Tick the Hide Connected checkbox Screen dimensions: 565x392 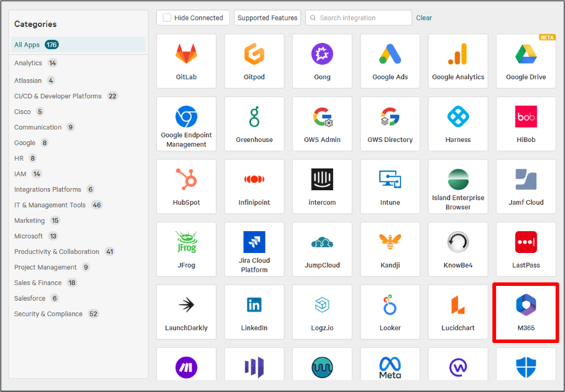click(x=167, y=18)
